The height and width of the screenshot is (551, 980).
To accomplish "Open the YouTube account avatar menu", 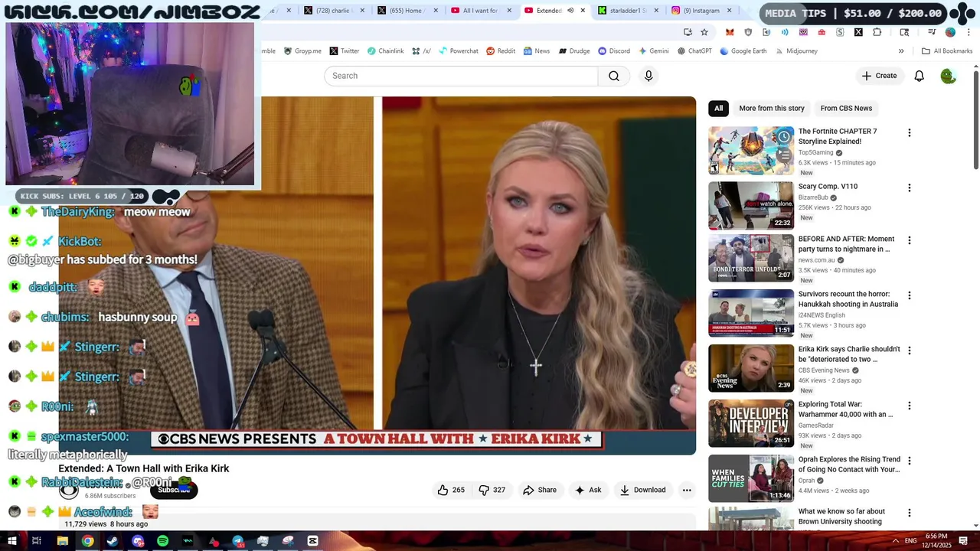I will click(x=948, y=76).
